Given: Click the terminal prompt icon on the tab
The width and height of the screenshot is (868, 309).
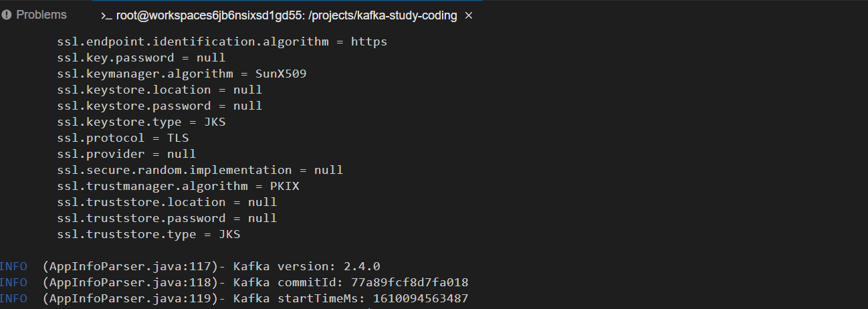Looking at the screenshot, I should coord(106,15).
